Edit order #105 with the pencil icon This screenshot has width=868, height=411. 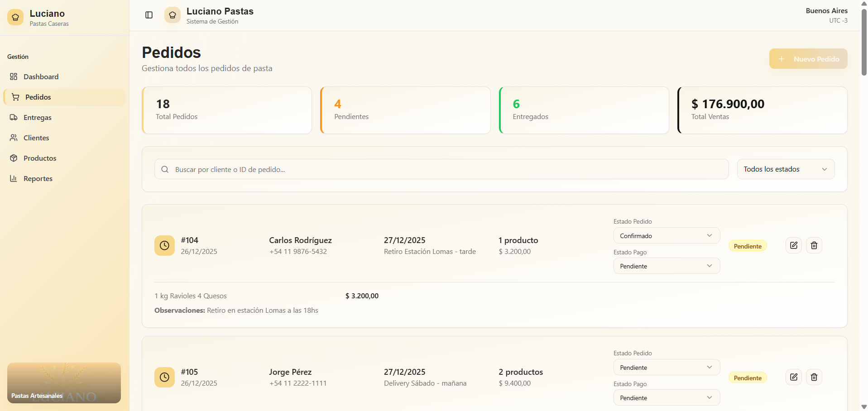tap(794, 377)
